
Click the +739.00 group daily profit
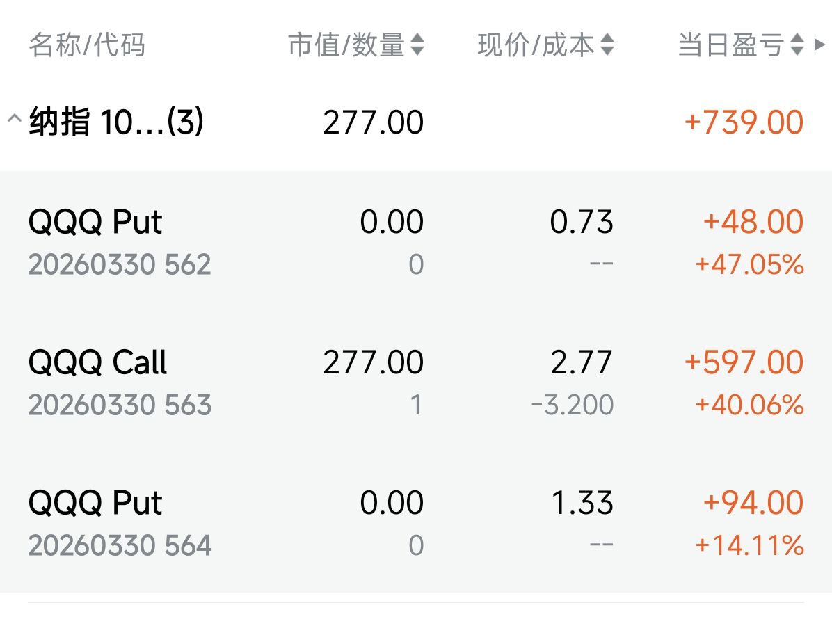[x=744, y=122]
